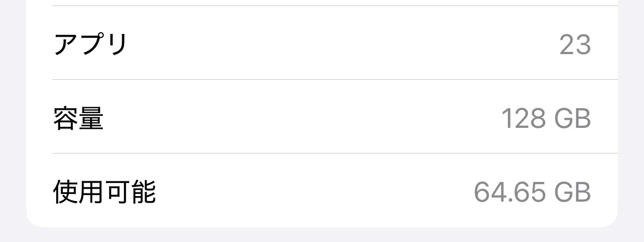Click the gray background below the list card

pos(322,235)
